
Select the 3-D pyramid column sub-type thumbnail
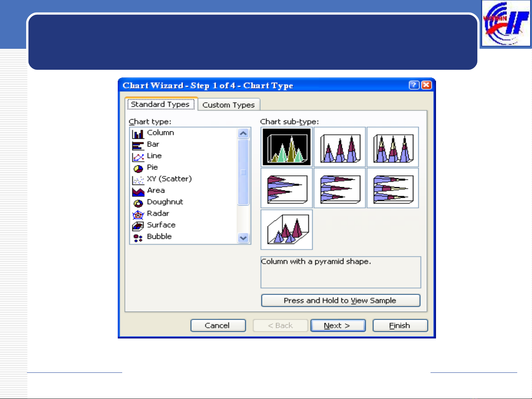tap(286, 230)
